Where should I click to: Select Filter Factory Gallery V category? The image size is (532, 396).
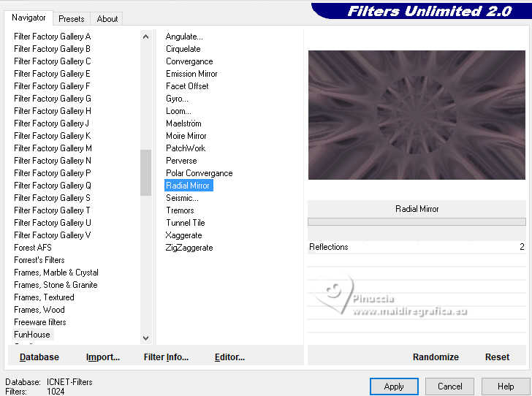pyautogui.click(x=53, y=235)
